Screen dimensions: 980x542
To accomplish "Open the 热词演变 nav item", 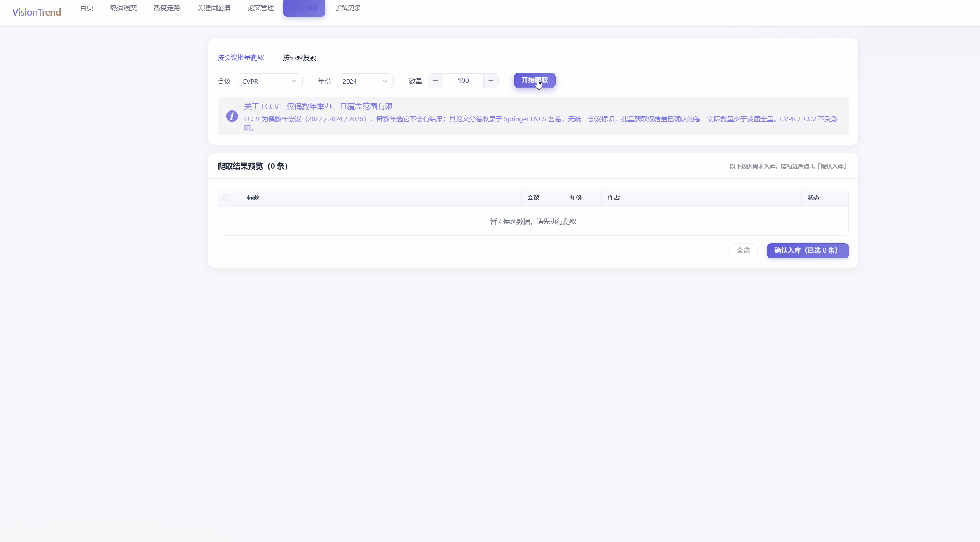I will 124,8.
